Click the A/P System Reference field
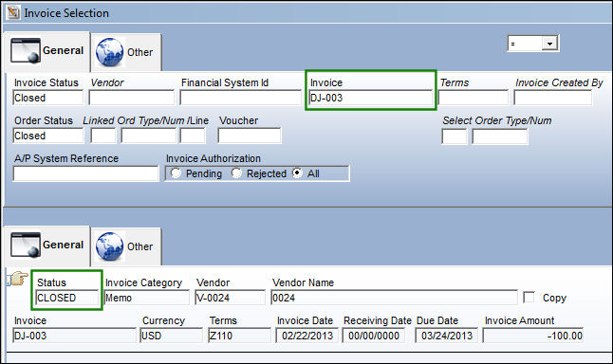The height and width of the screenshot is (364, 613). click(85, 173)
